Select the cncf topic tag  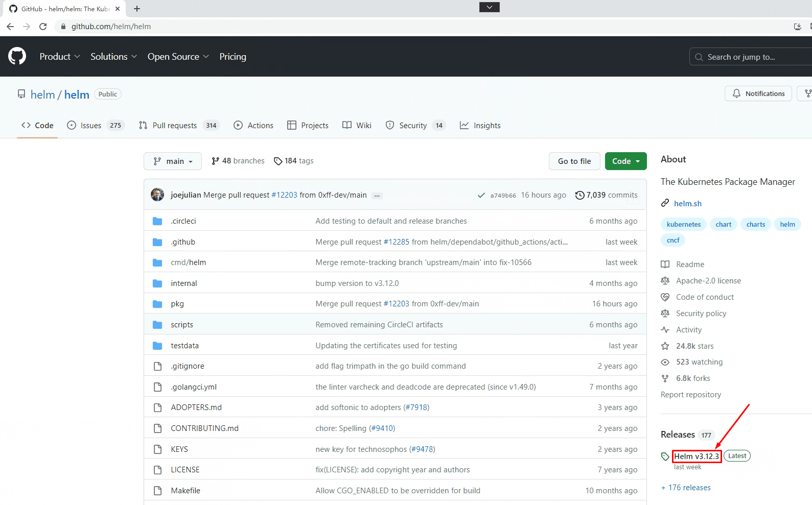(673, 240)
